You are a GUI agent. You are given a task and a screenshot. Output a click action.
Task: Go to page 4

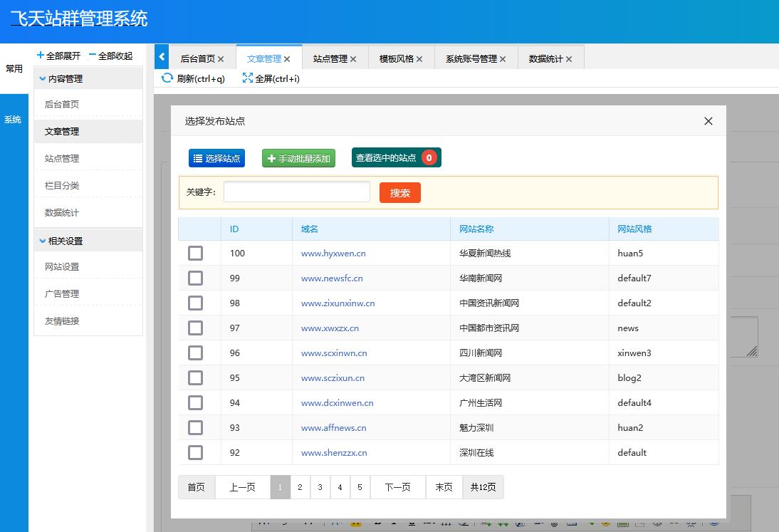340,487
